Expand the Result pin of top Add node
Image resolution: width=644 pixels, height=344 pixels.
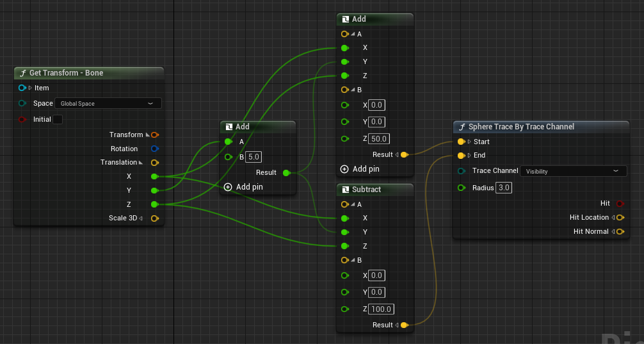[397, 155]
